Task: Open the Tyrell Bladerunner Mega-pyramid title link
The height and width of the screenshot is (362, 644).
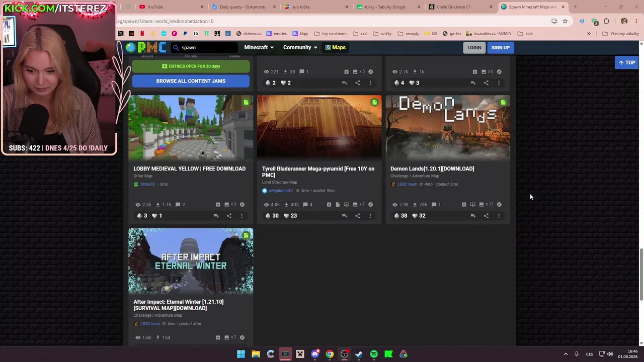Action: (318, 172)
